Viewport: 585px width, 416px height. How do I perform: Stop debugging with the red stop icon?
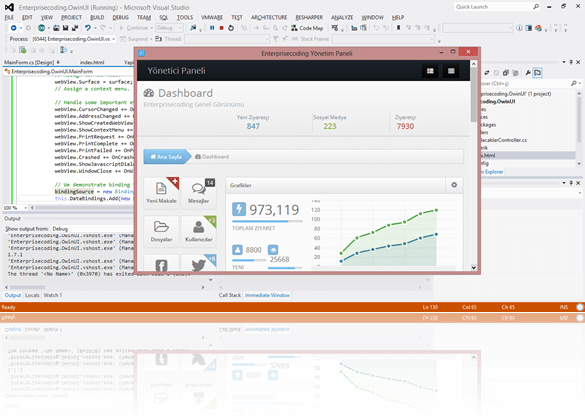pyautogui.click(x=222, y=28)
